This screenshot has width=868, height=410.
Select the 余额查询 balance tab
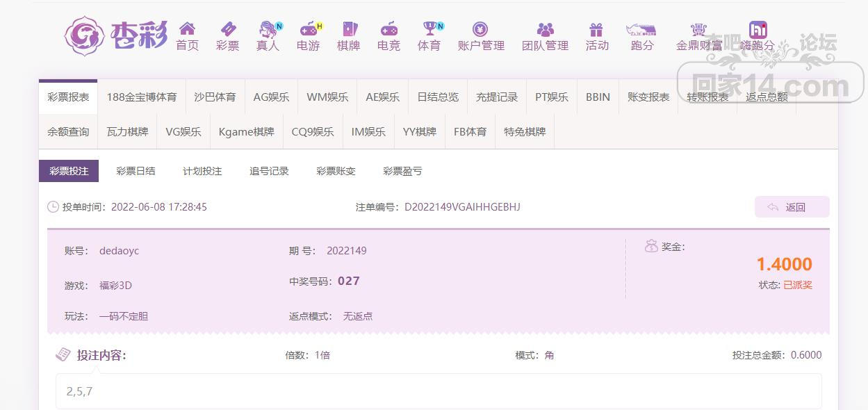coord(68,132)
